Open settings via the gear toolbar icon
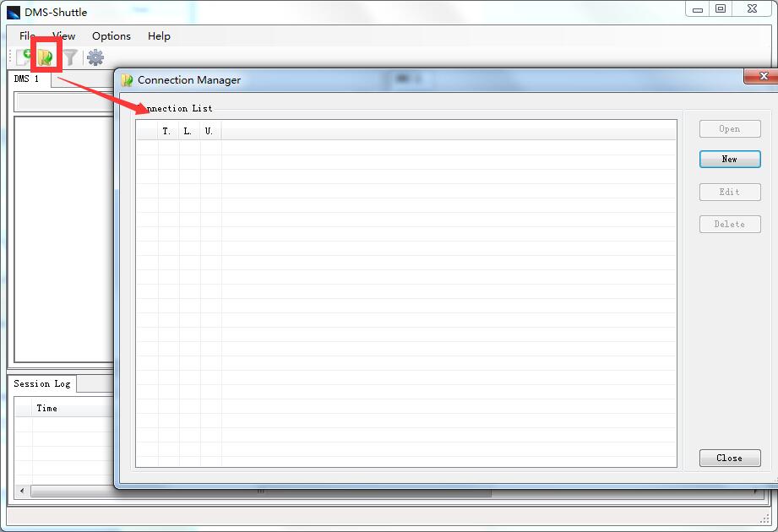 coord(95,57)
